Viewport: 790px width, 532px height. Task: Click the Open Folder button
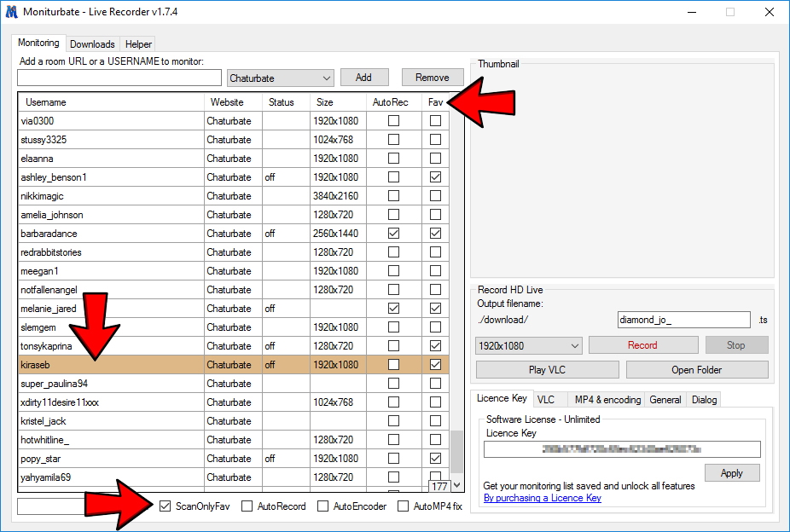(697, 370)
